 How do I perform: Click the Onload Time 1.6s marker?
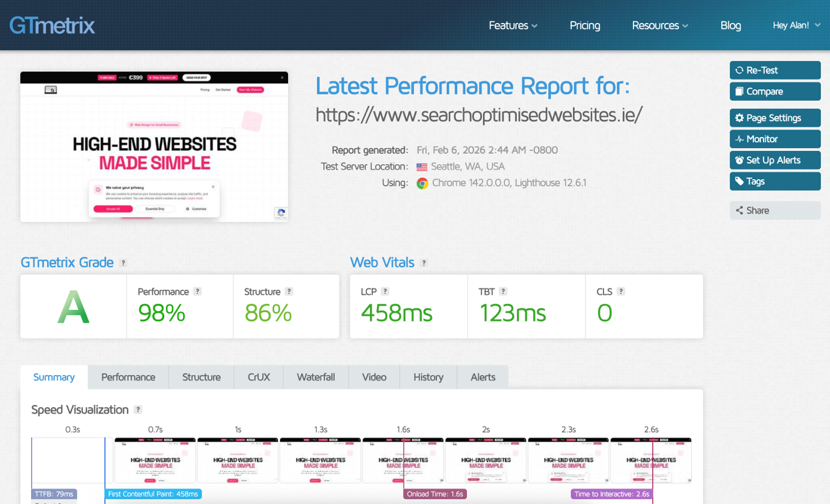click(x=435, y=494)
